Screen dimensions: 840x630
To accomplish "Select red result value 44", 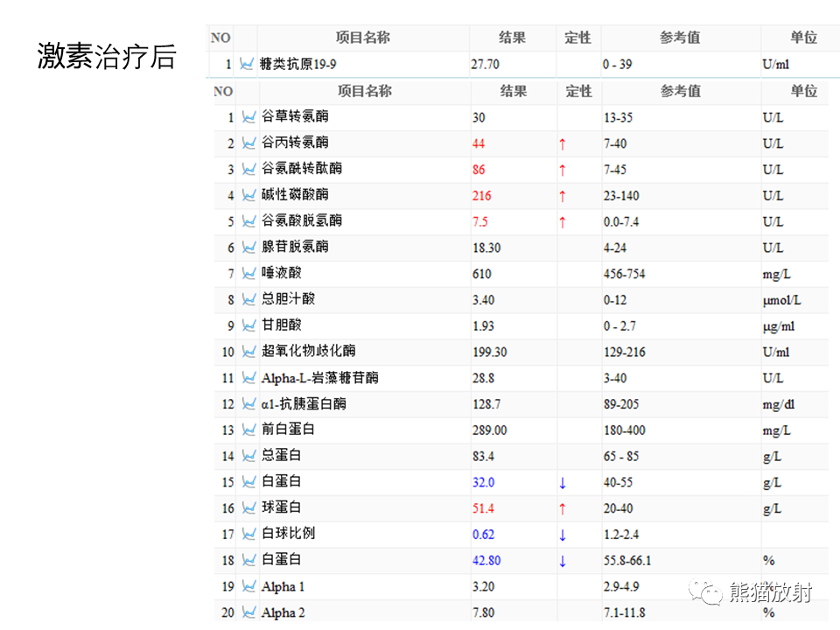I will pyautogui.click(x=479, y=143).
